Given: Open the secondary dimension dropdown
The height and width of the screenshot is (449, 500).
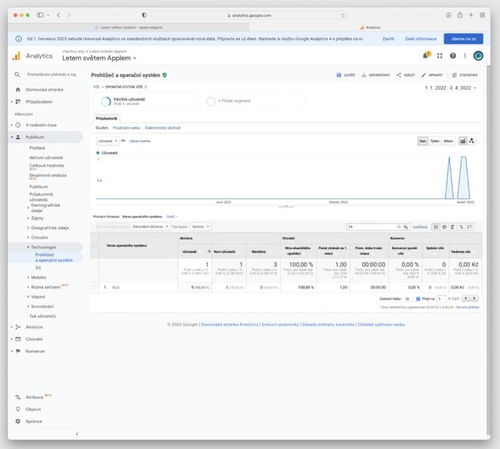Looking at the screenshot, I should pyautogui.click(x=150, y=227).
